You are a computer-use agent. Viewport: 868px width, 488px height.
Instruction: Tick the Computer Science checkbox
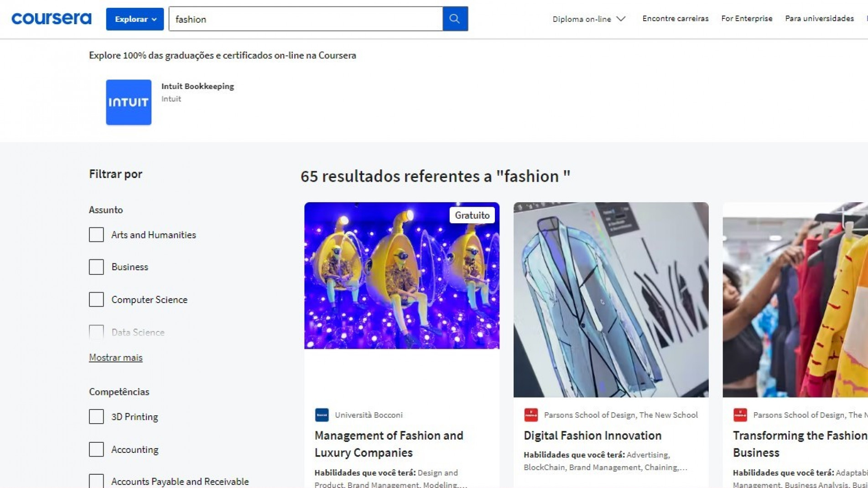96,299
